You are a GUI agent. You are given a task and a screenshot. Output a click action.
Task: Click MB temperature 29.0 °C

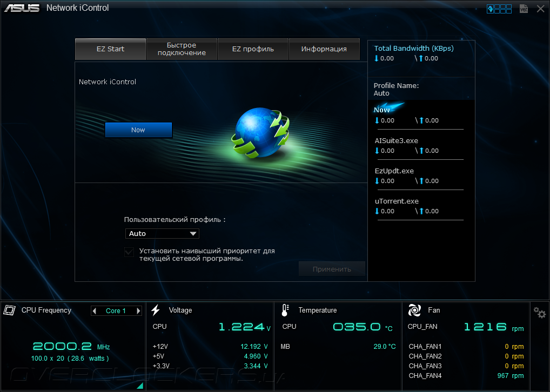point(385,347)
